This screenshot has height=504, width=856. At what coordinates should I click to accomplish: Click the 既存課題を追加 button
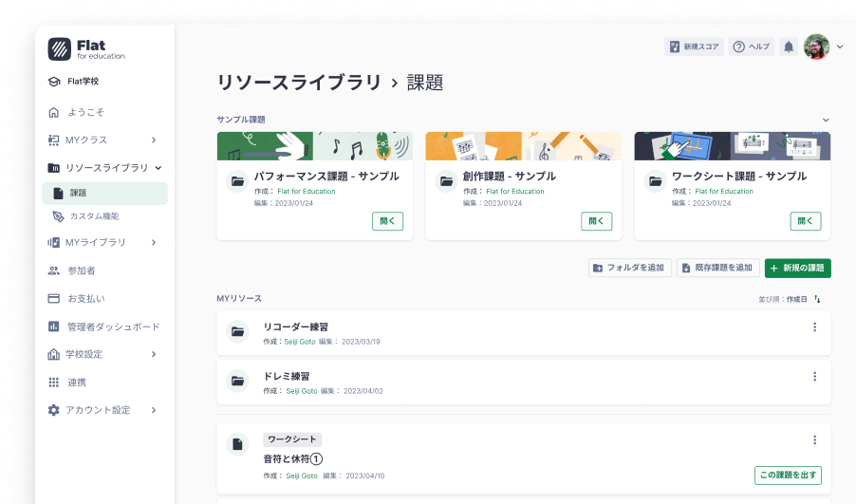point(718,268)
